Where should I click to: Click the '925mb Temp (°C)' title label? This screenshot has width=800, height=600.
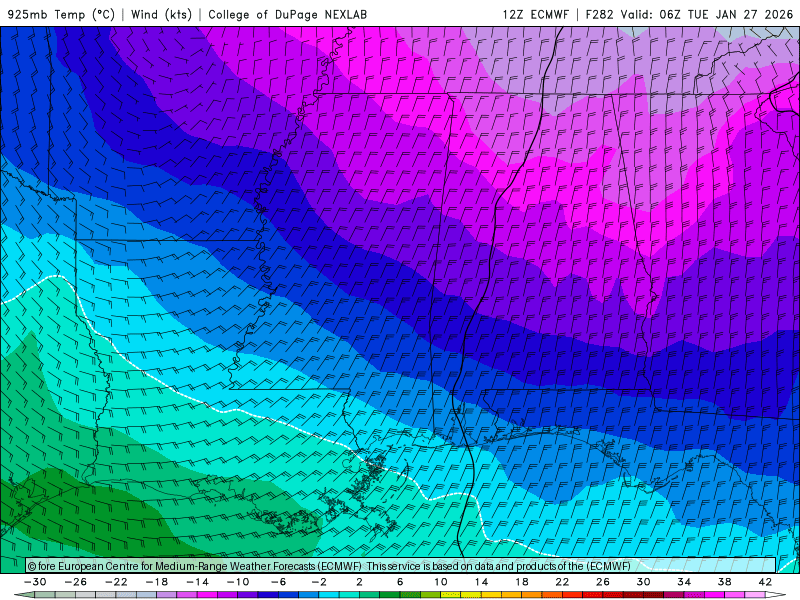[61, 14]
